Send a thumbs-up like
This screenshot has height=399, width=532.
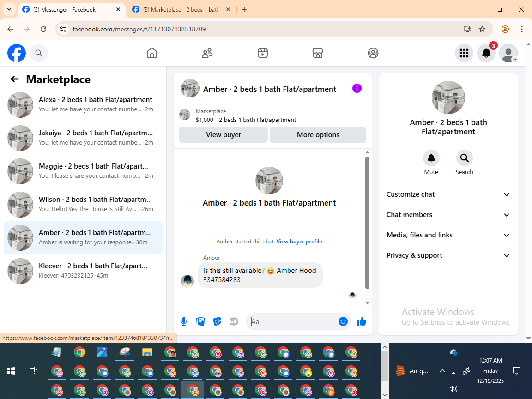coord(362,321)
